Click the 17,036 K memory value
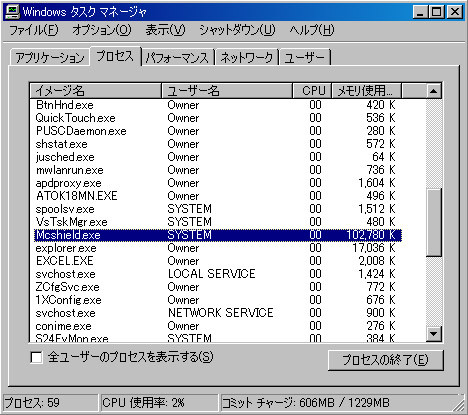Screen dimensions: 468x415 click(374, 248)
